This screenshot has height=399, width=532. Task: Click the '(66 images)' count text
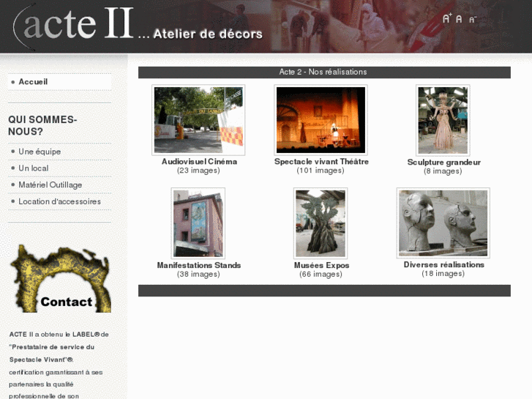coord(321,274)
